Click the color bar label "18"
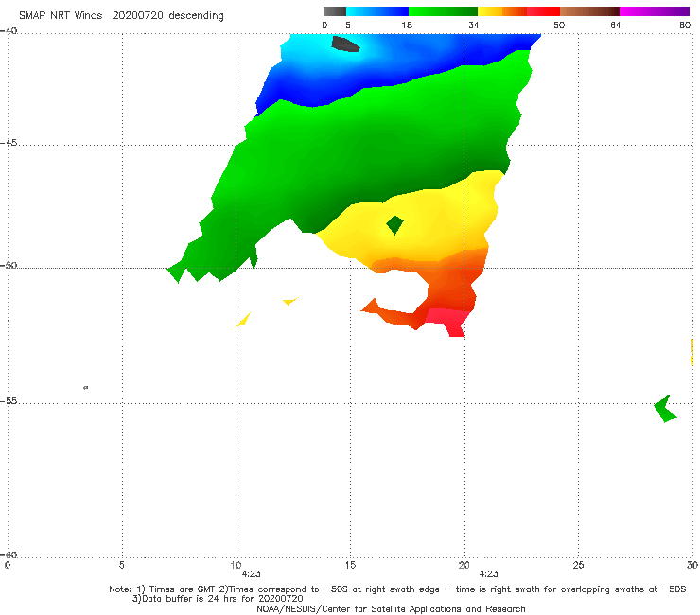Viewport: 700px width, 615px height. [407, 25]
